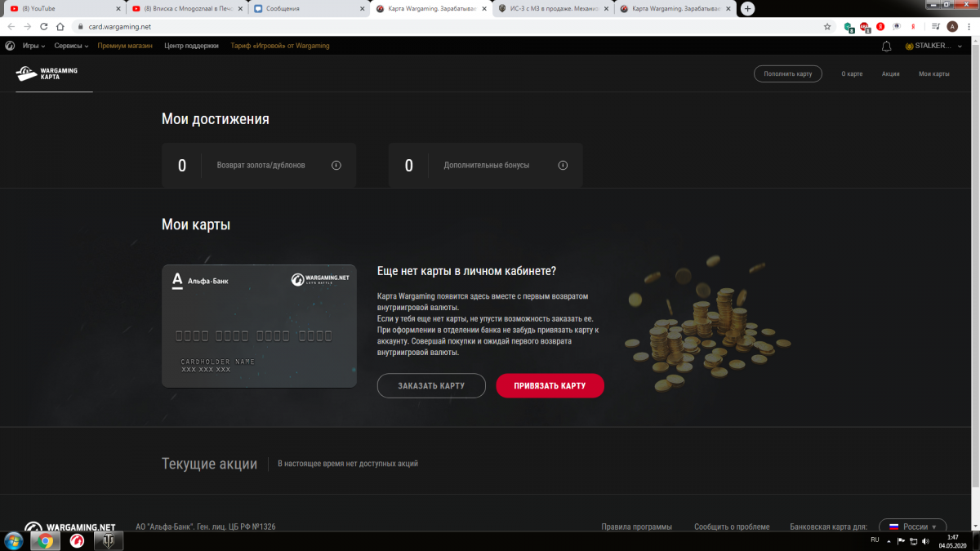Expand the Сервисы menu
980x551 pixels.
(71, 46)
